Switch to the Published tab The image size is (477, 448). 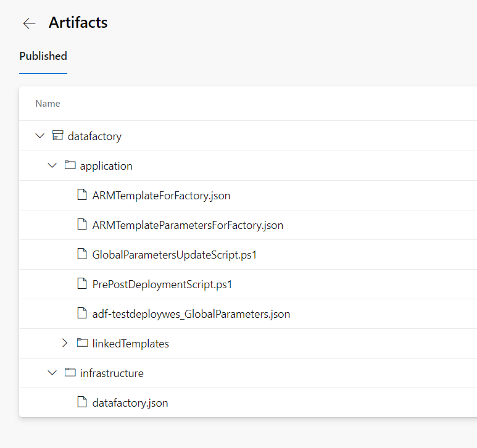[43, 56]
